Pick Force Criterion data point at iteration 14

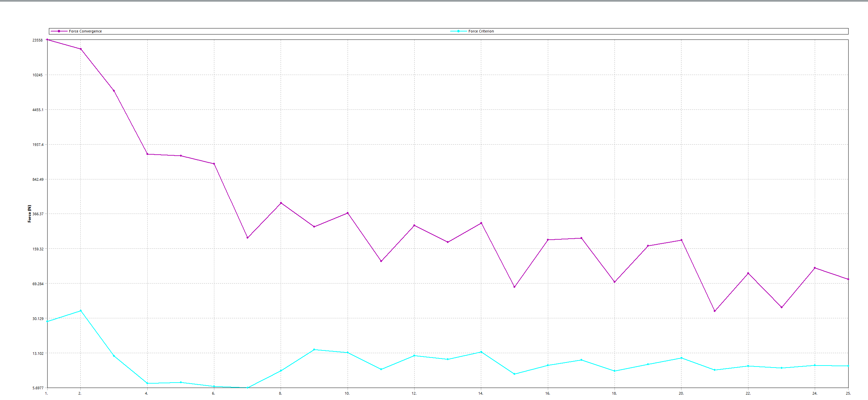(481, 352)
